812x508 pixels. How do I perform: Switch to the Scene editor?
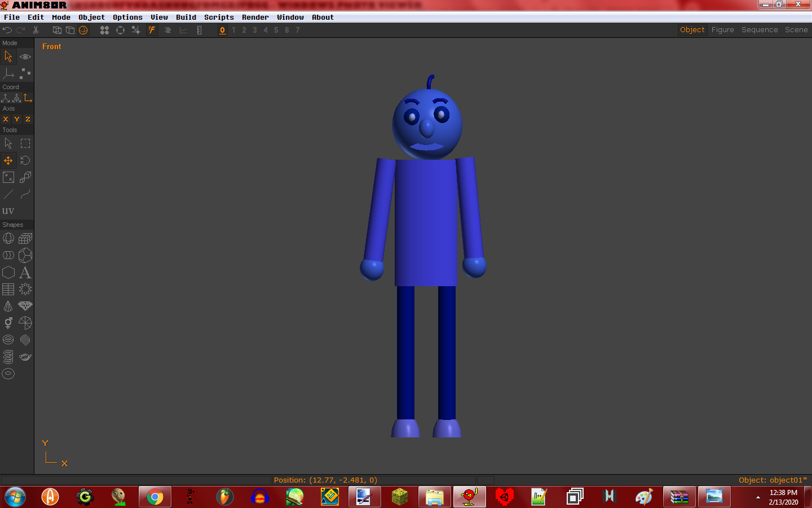[796, 30]
